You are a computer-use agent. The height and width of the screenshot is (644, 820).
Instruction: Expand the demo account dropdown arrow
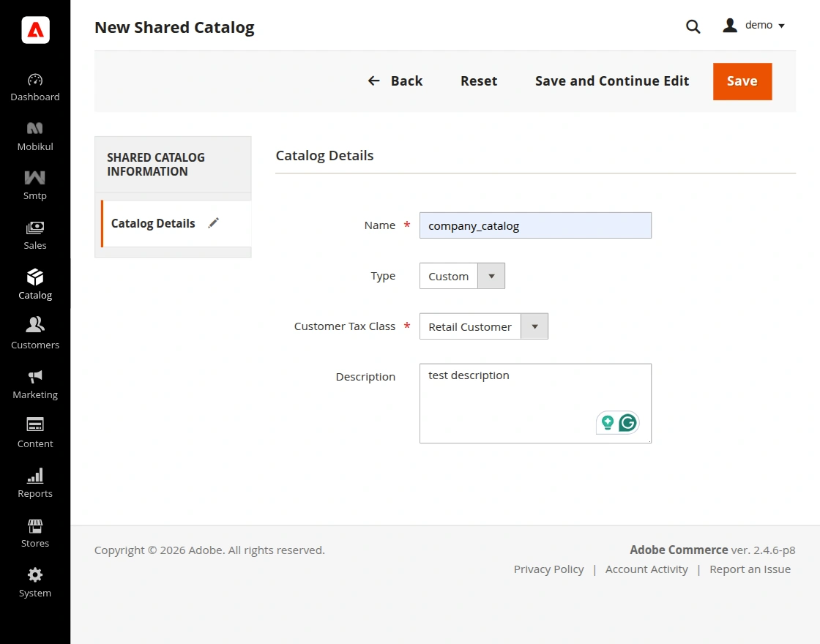[x=781, y=26]
